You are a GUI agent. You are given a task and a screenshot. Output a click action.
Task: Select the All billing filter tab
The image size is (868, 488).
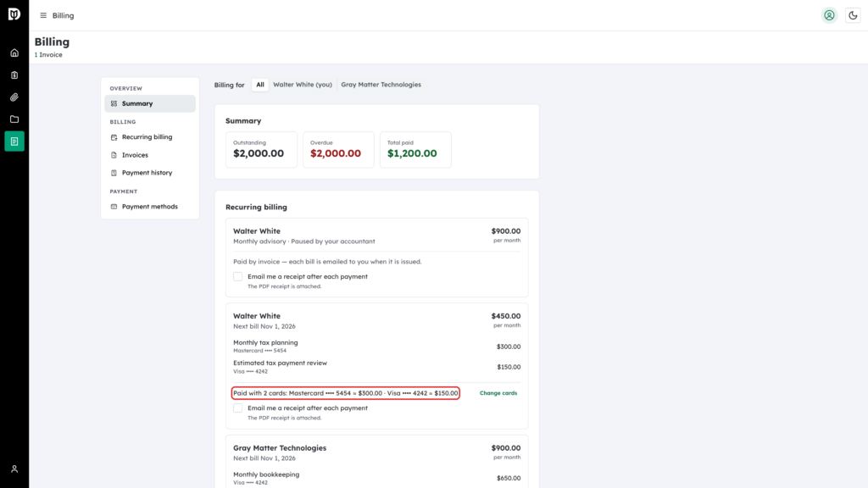(260, 85)
